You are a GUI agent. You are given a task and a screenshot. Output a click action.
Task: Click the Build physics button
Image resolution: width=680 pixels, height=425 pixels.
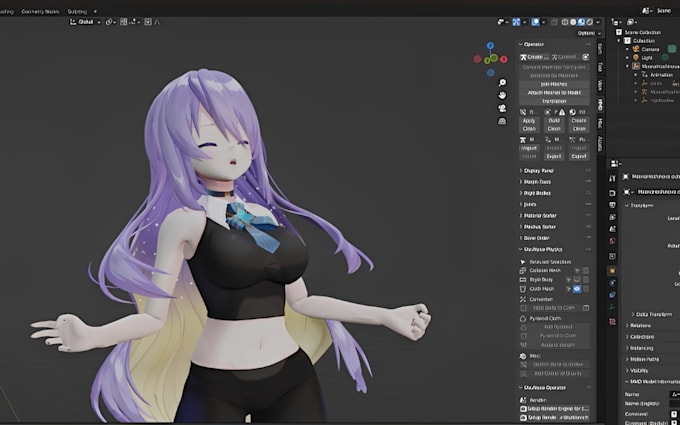554,121
